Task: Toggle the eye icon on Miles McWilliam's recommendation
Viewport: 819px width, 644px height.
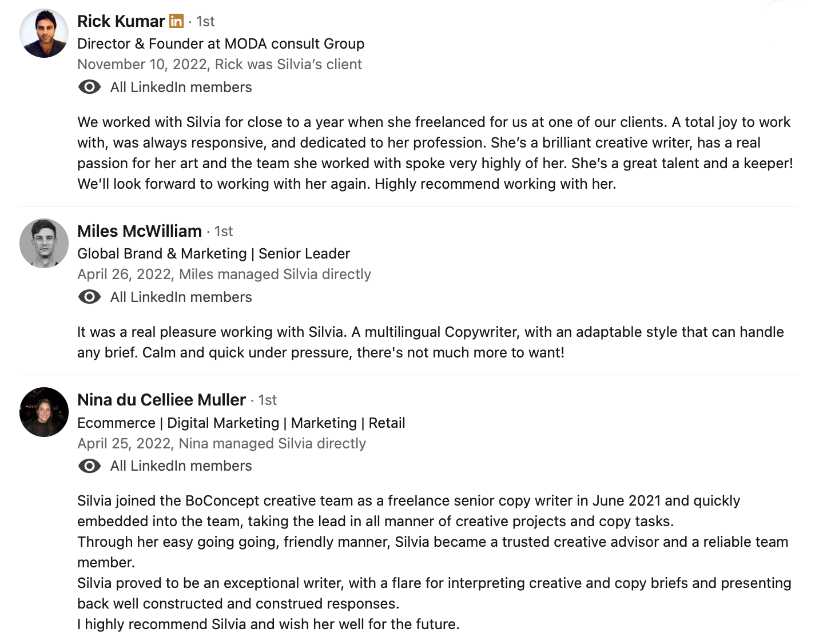Action: pyautogui.click(x=89, y=297)
